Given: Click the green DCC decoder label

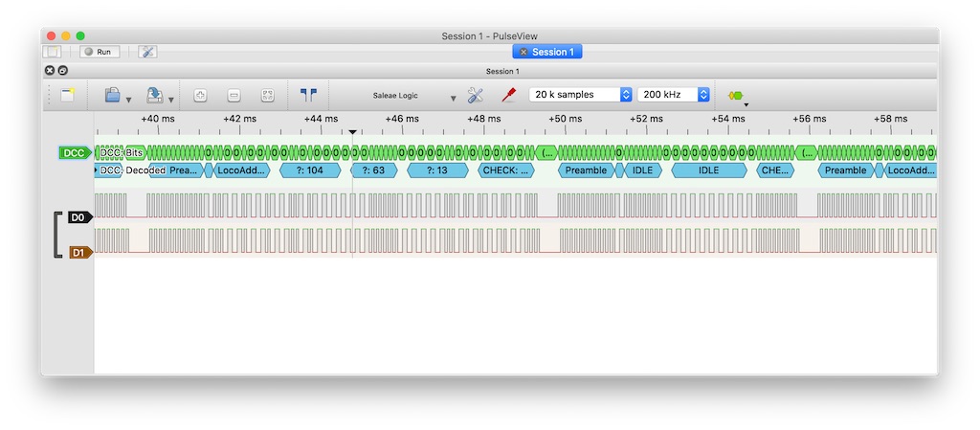Looking at the screenshot, I should click(x=74, y=152).
